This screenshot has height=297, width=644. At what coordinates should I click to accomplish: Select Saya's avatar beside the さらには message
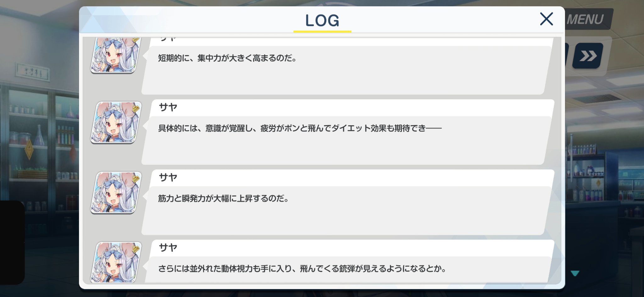point(116,262)
